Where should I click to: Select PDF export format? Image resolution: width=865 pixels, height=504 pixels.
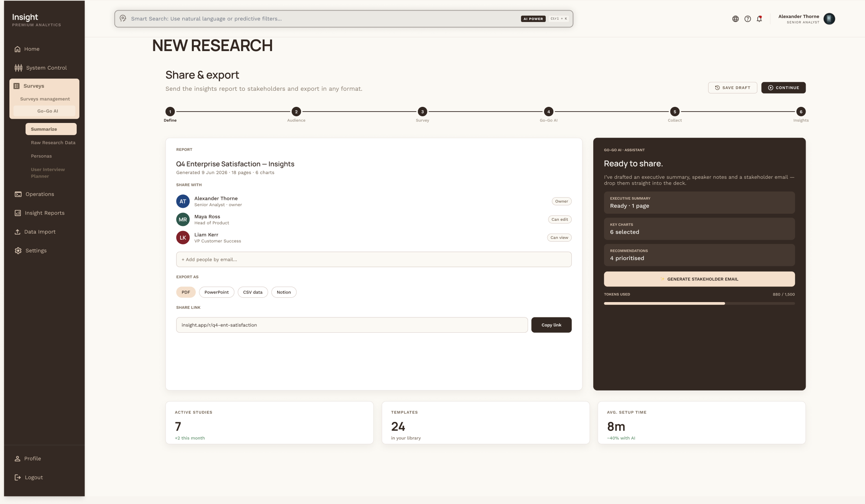186,292
